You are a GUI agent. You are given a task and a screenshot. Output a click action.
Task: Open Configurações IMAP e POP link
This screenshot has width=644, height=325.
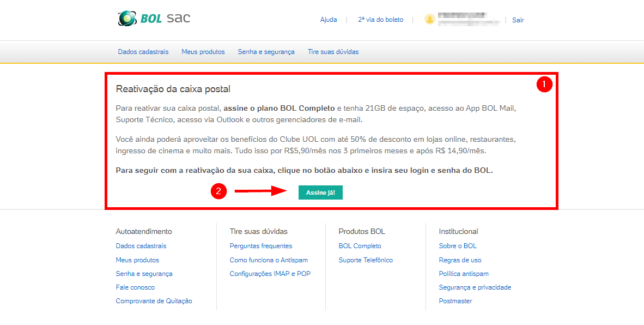[x=270, y=274]
